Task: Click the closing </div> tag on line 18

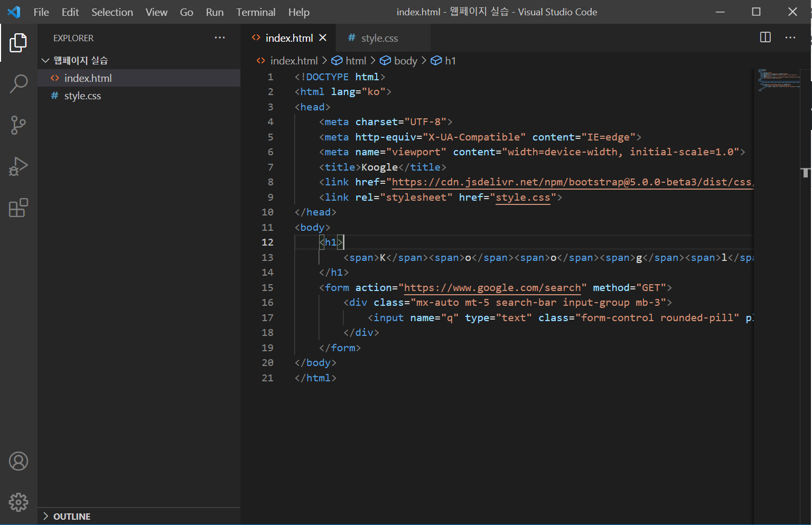Action: (361, 333)
